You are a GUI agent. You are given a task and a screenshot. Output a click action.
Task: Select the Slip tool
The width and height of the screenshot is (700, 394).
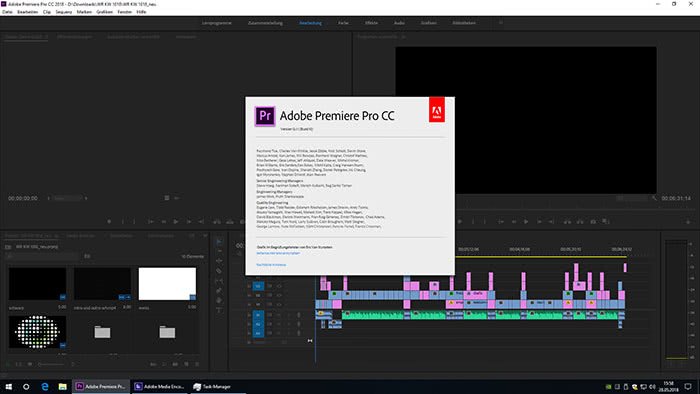tap(219, 281)
